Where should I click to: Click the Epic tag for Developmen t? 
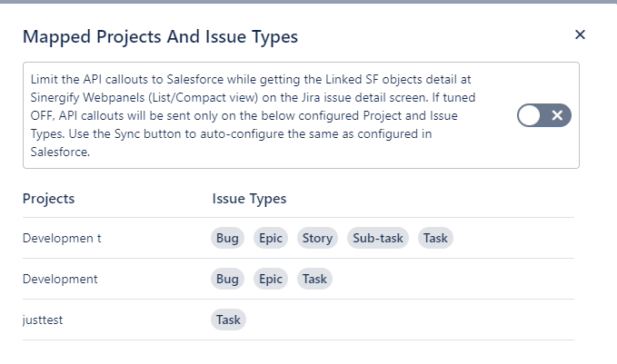tap(271, 238)
